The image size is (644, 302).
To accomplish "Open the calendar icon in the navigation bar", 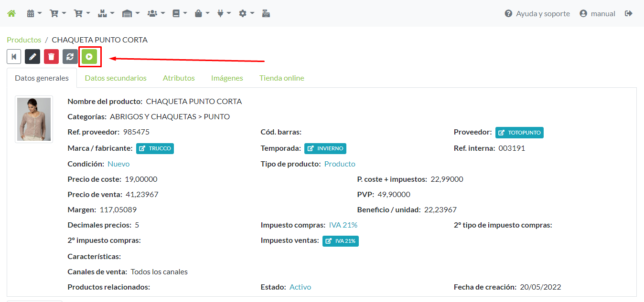I will point(31,13).
